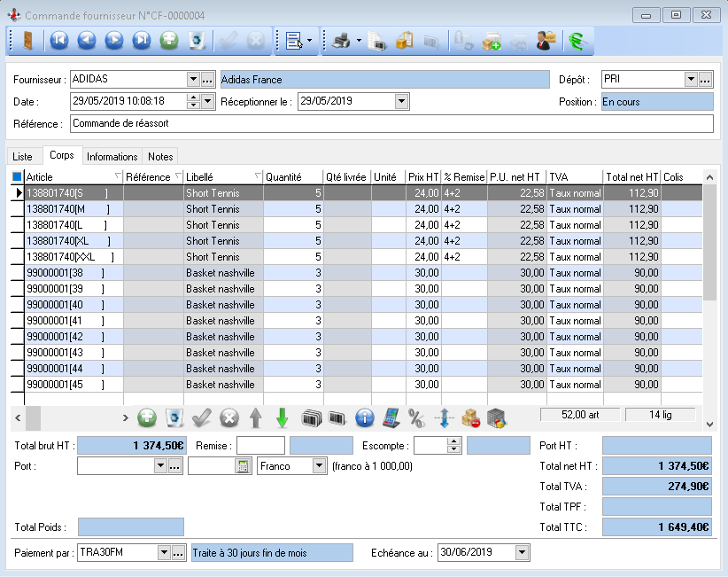Expand the Paiement par dropdown
Image resolution: width=728 pixels, height=577 pixels.
(163, 553)
